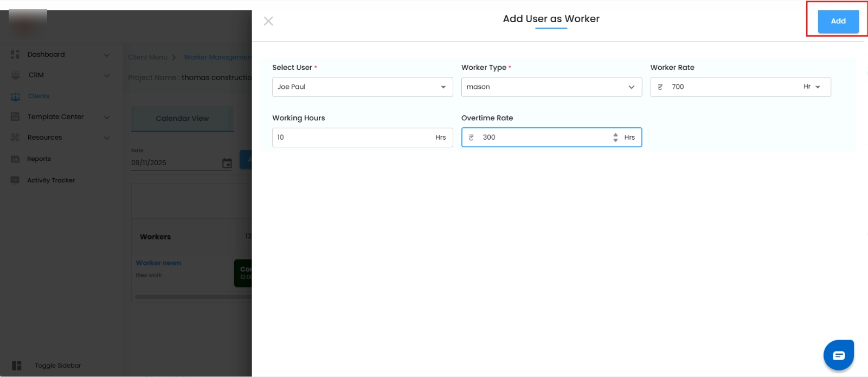
Task: Click the horizontal scrollbar under Workers list
Action: (x=193, y=296)
